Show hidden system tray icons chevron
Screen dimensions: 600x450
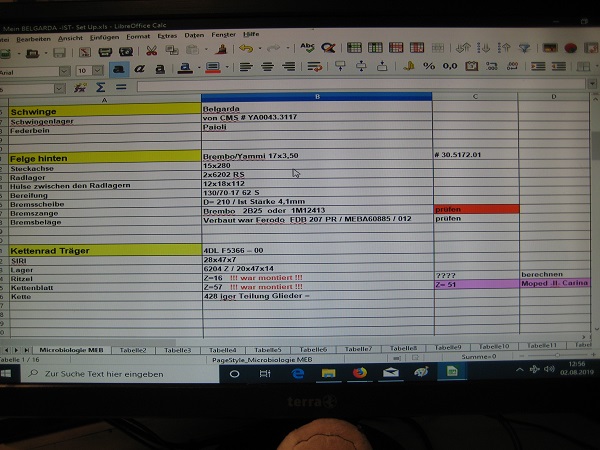click(519, 370)
